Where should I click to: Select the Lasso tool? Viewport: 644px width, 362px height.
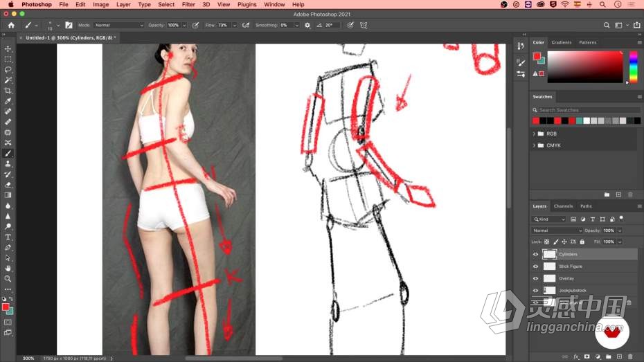point(8,70)
